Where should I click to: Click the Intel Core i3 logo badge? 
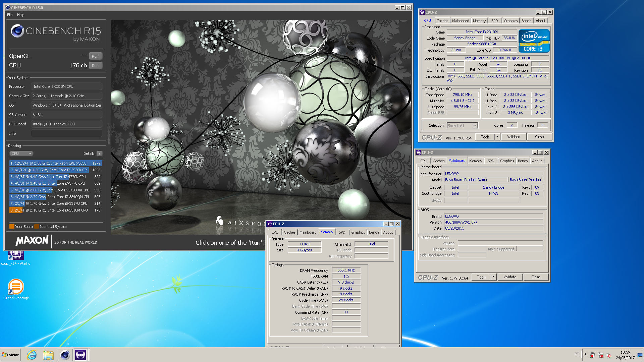[534, 41]
